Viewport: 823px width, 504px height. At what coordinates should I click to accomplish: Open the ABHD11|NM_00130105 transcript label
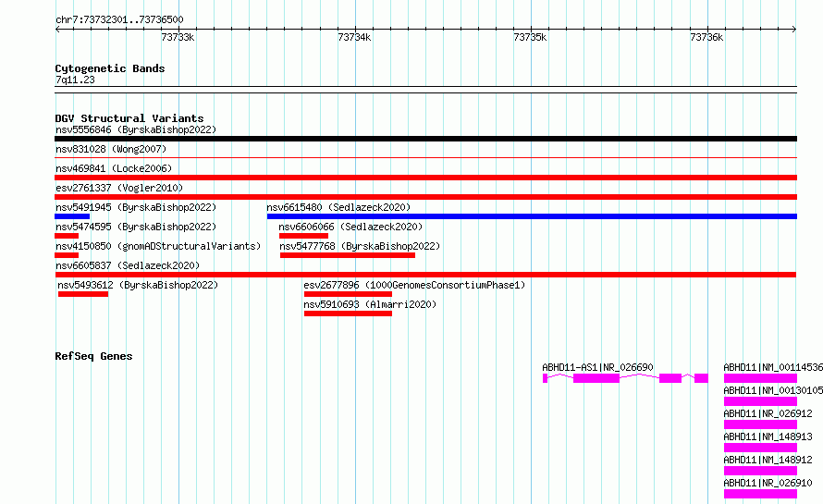click(x=773, y=390)
